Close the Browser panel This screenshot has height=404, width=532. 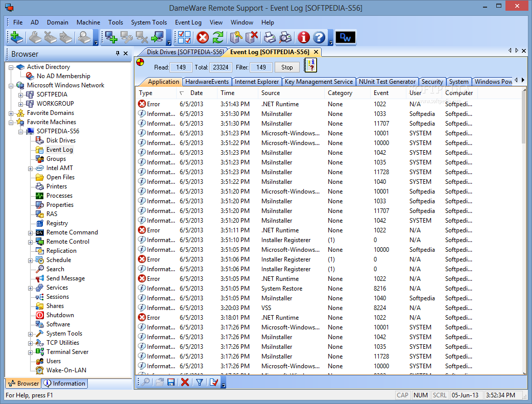[126, 53]
